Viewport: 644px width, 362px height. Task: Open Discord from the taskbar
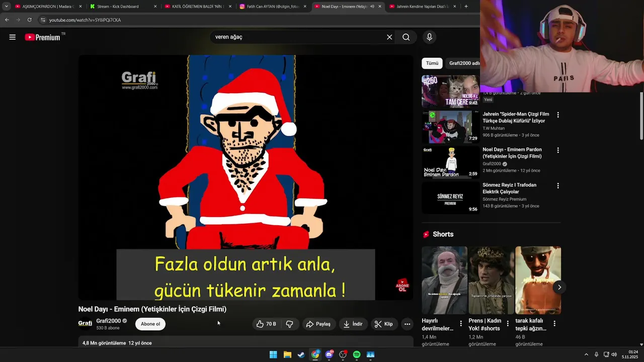[329, 354]
